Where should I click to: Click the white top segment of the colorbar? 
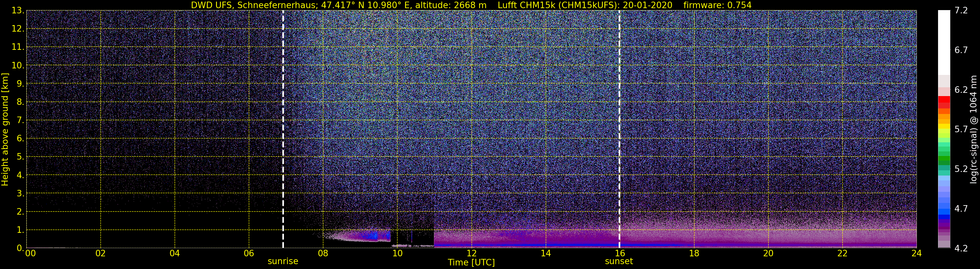pyautogui.click(x=944, y=42)
